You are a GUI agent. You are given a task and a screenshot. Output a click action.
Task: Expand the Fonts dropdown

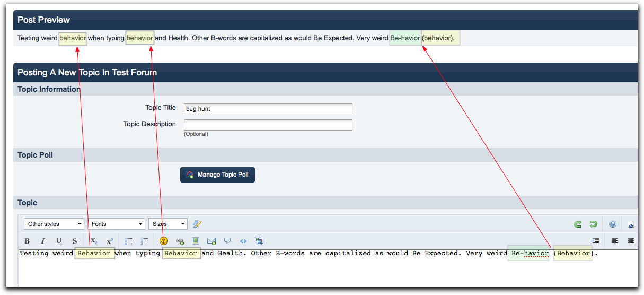tap(117, 224)
